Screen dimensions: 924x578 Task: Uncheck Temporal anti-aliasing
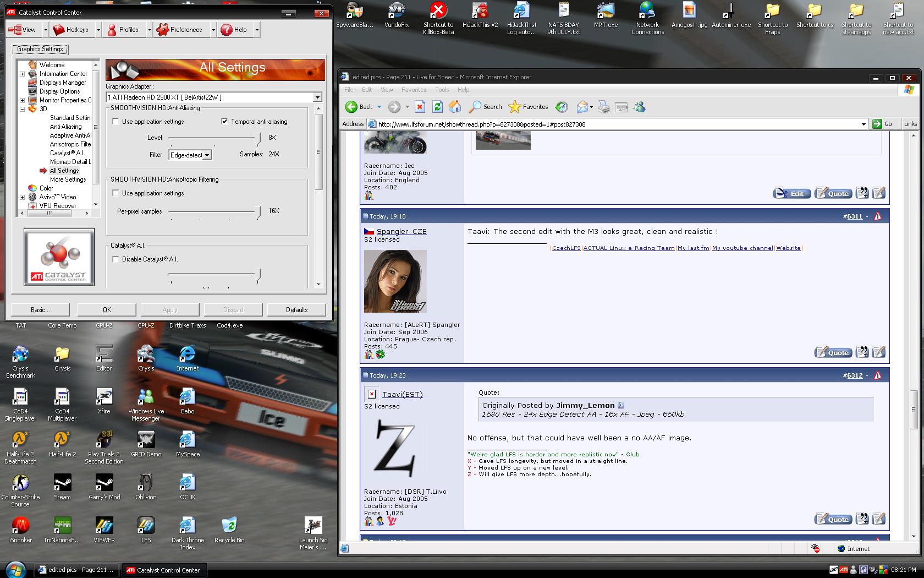(224, 122)
